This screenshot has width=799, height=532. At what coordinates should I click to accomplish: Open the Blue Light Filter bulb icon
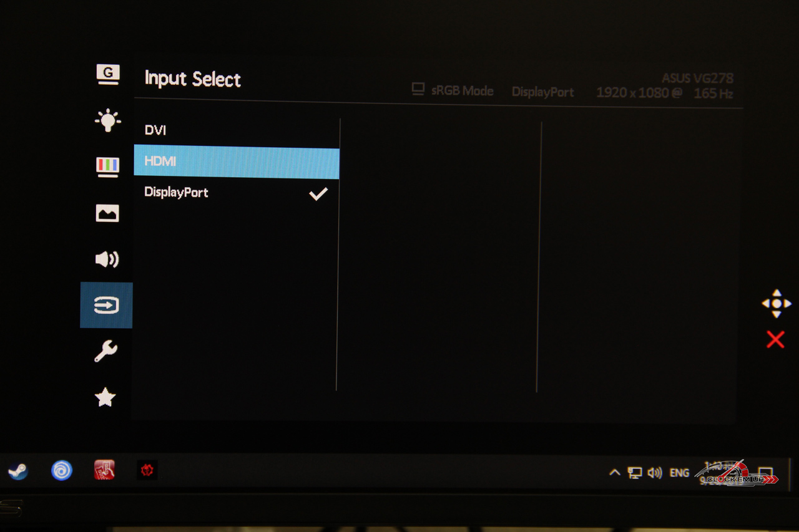(x=107, y=120)
